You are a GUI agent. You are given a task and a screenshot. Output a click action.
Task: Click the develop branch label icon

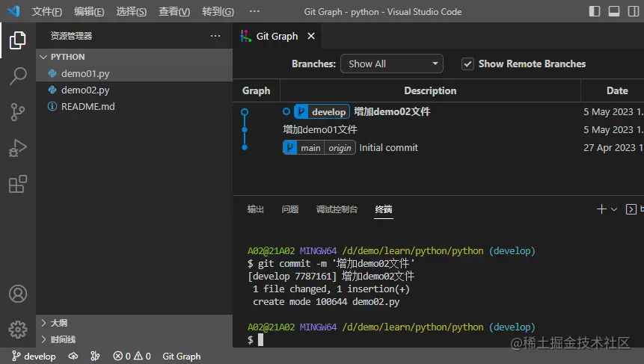(301, 111)
